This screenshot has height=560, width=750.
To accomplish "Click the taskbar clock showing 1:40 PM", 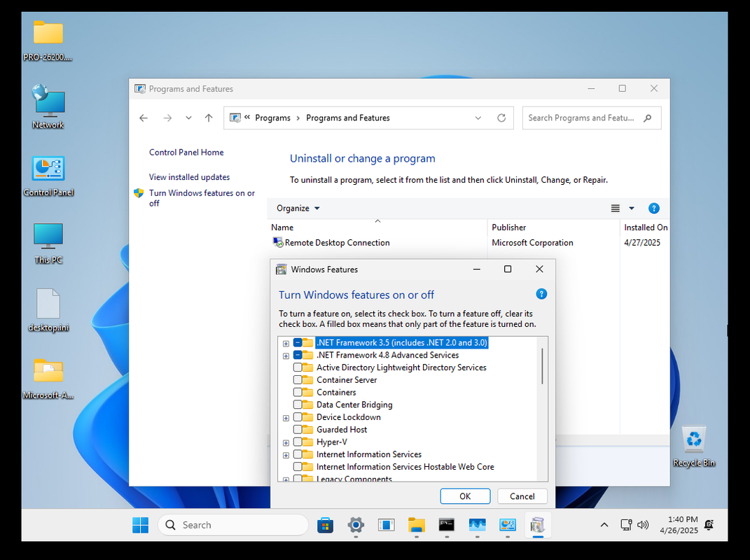I will pos(679,525).
